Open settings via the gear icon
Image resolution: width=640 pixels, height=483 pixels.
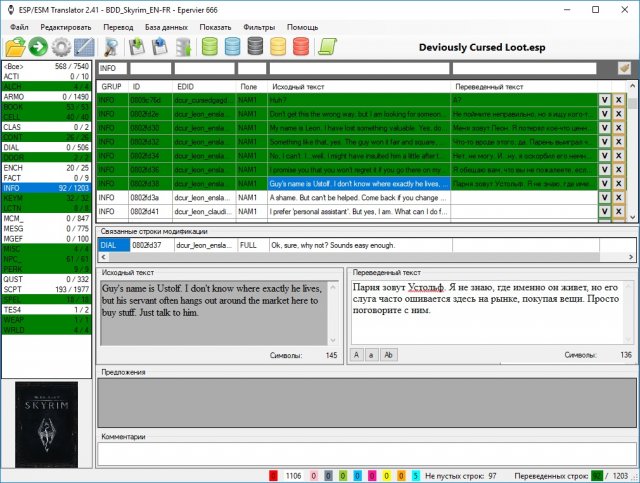pyautogui.click(x=61, y=46)
